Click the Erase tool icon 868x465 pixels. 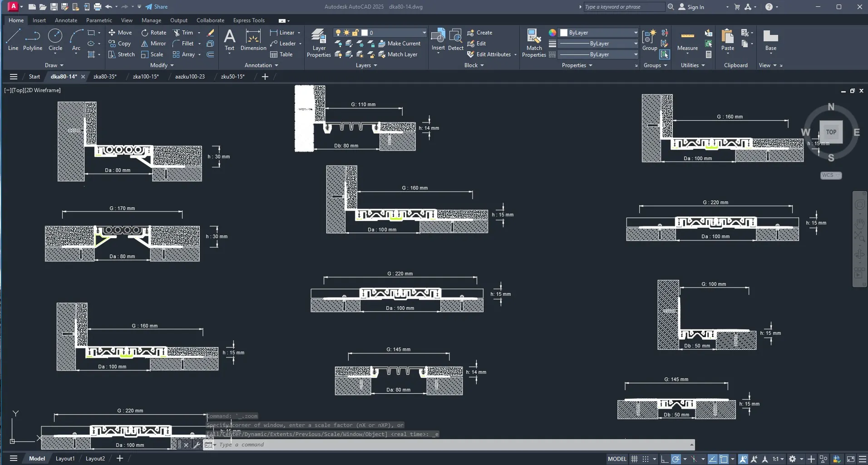tap(210, 33)
